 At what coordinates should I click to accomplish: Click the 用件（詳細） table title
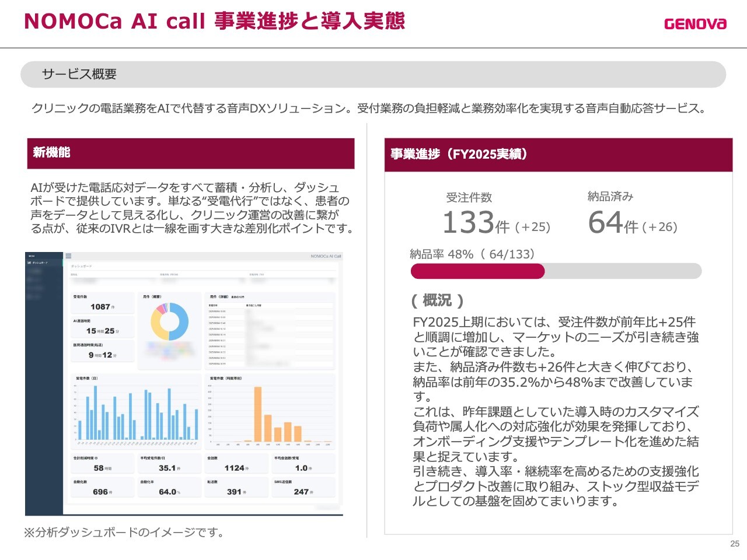pyautogui.click(x=219, y=297)
